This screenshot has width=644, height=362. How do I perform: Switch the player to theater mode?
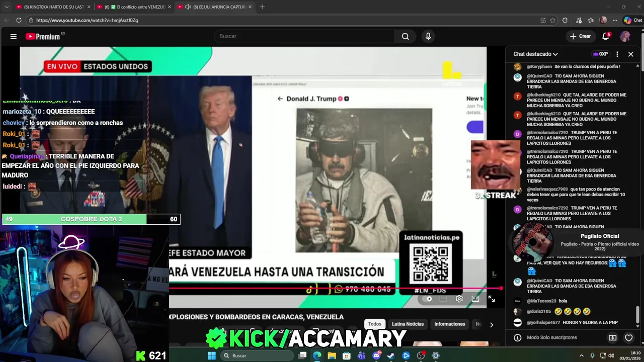point(475,299)
